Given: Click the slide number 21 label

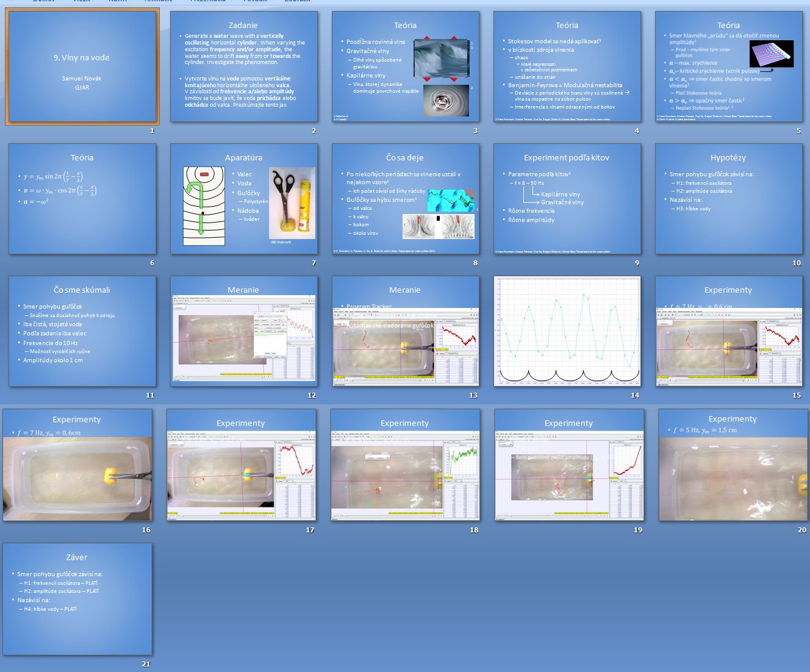Looking at the screenshot, I should click(x=146, y=664).
